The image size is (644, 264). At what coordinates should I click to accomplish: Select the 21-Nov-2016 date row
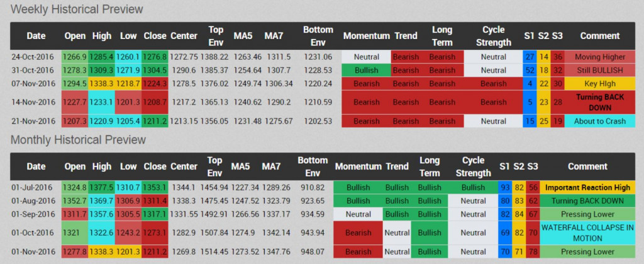pos(36,121)
